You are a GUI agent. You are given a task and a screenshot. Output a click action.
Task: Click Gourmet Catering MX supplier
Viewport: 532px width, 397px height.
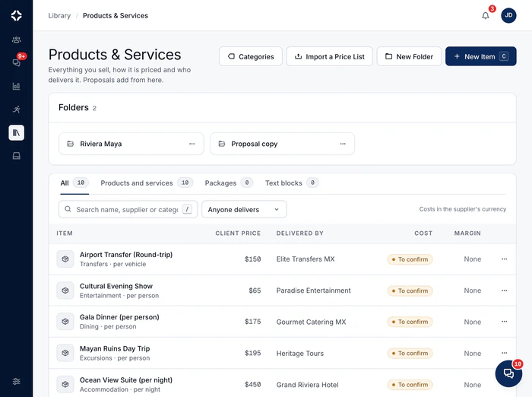311,322
